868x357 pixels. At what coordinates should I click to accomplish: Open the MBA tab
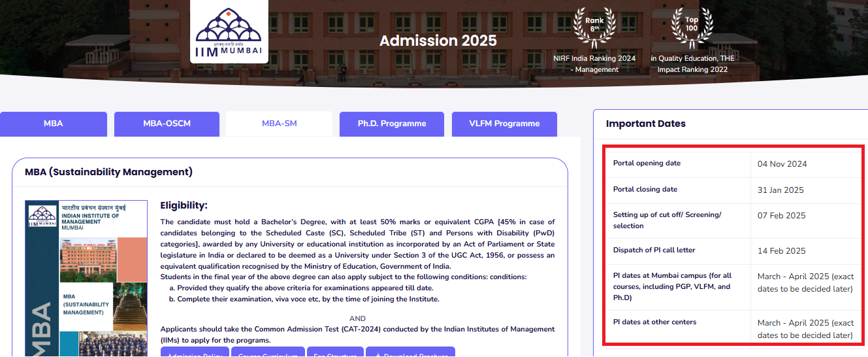point(54,124)
